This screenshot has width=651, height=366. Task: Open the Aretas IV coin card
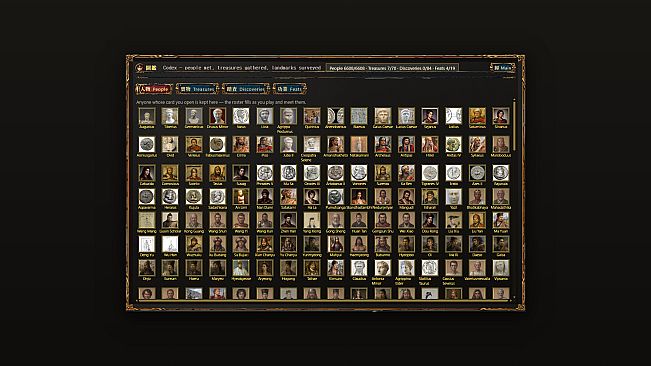(453, 144)
